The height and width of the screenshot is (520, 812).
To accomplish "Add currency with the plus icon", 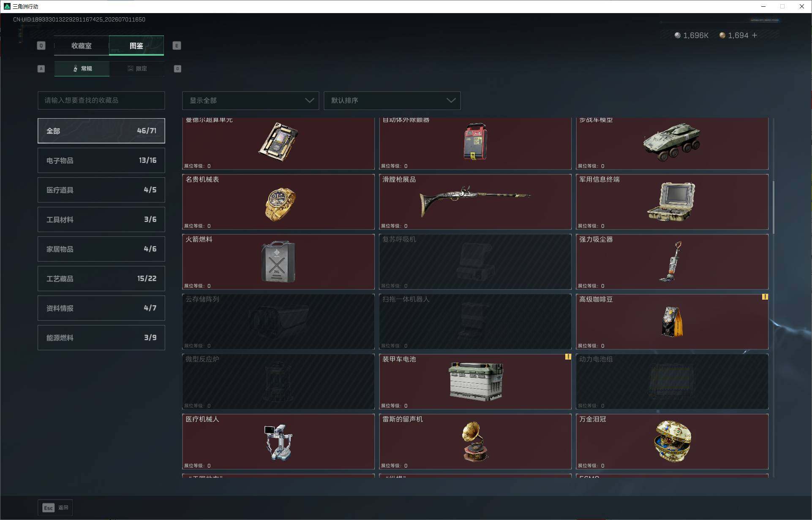I will click(755, 35).
